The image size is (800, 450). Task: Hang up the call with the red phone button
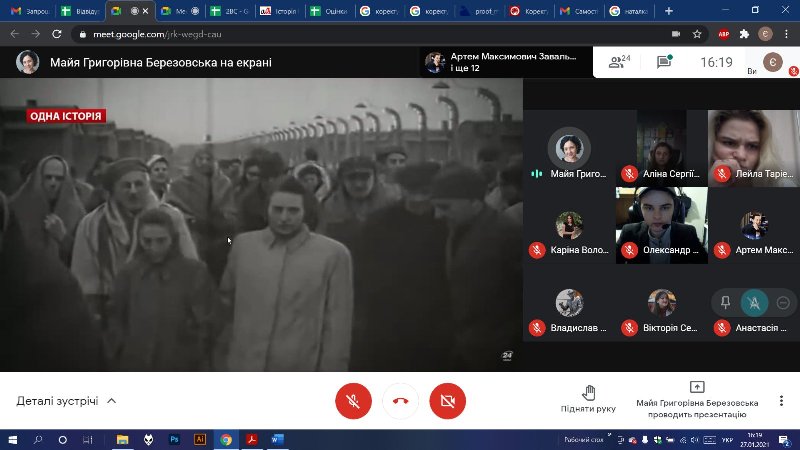tap(400, 401)
